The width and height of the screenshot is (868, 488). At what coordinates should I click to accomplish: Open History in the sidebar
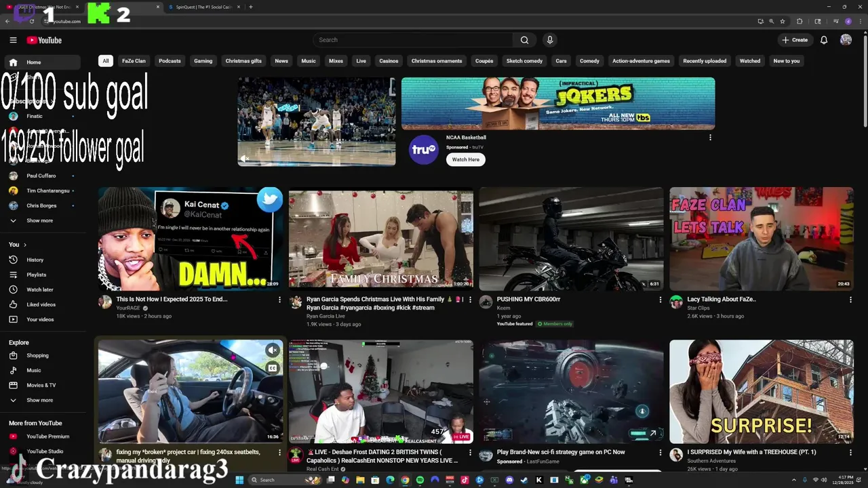[x=43, y=260]
